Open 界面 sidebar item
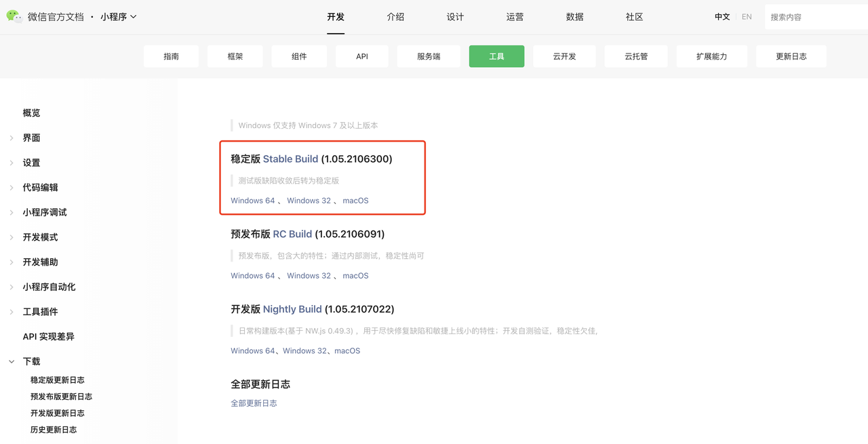The image size is (868, 444). click(31, 138)
